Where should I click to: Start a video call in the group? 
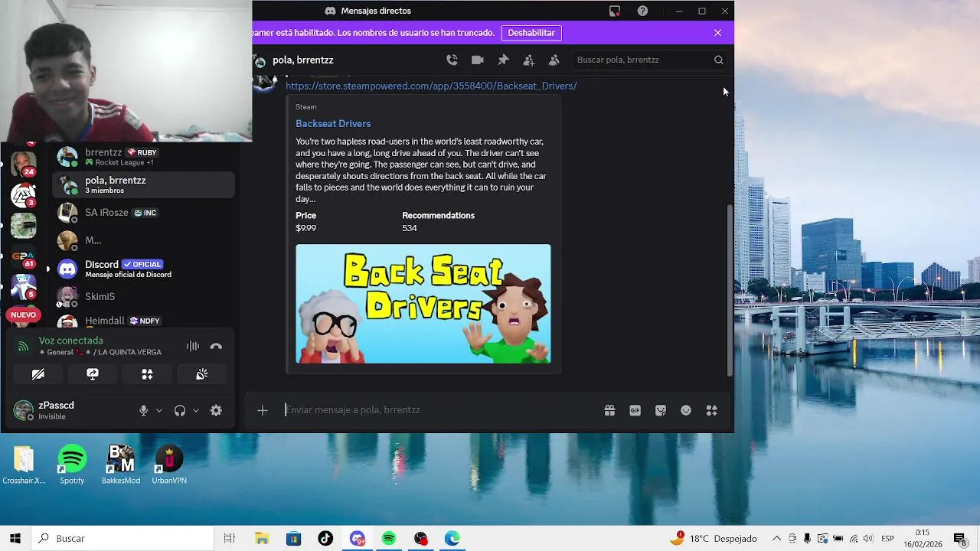478,60
